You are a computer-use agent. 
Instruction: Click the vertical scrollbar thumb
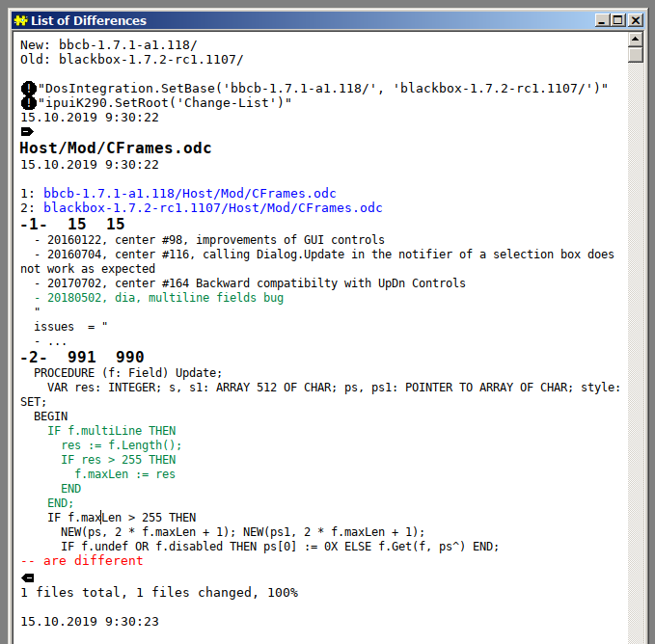point(635,55)
